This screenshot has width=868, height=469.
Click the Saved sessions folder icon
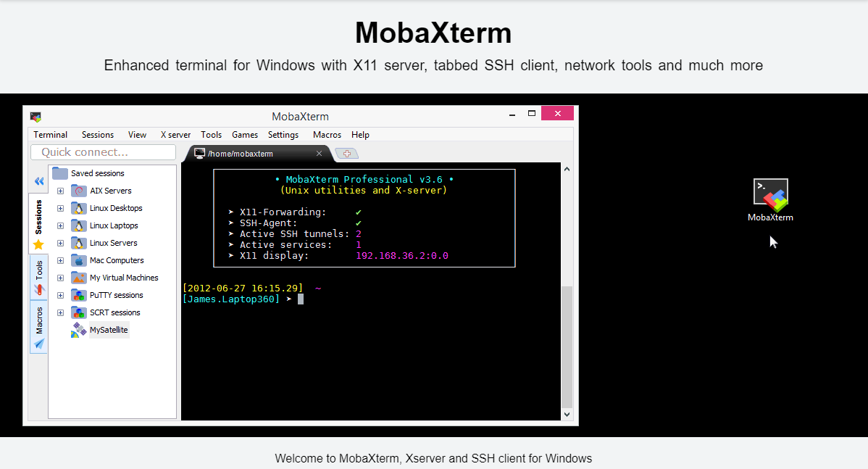pyautogui.click(x=60, y=173)
